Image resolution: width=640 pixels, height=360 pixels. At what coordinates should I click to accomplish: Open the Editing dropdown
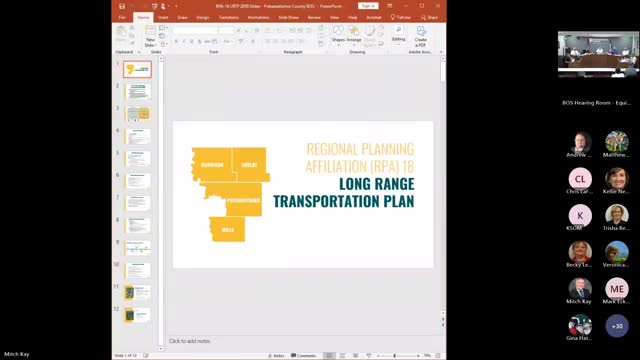[x=398, y=35]
